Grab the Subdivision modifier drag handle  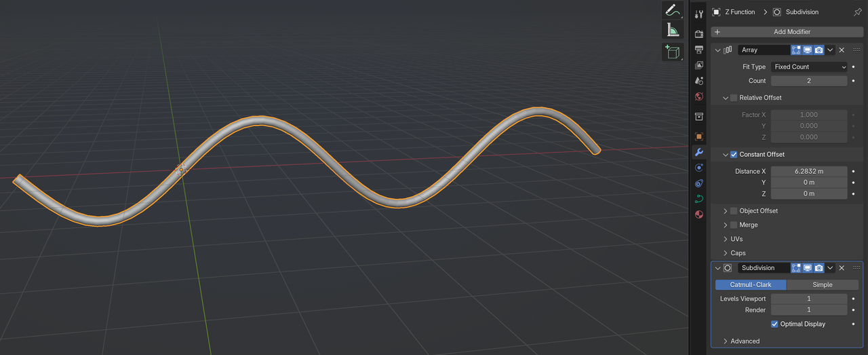coord(856,268)
